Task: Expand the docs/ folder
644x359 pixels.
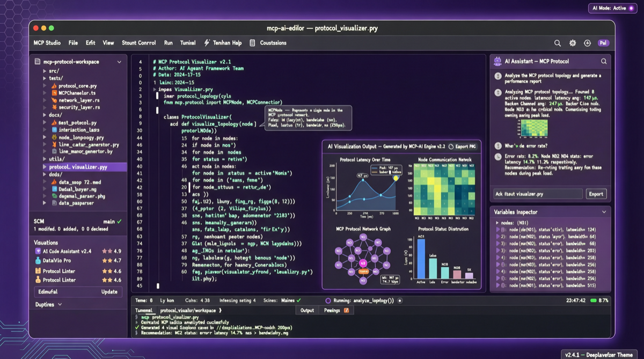Action: [x=45, y=115]
